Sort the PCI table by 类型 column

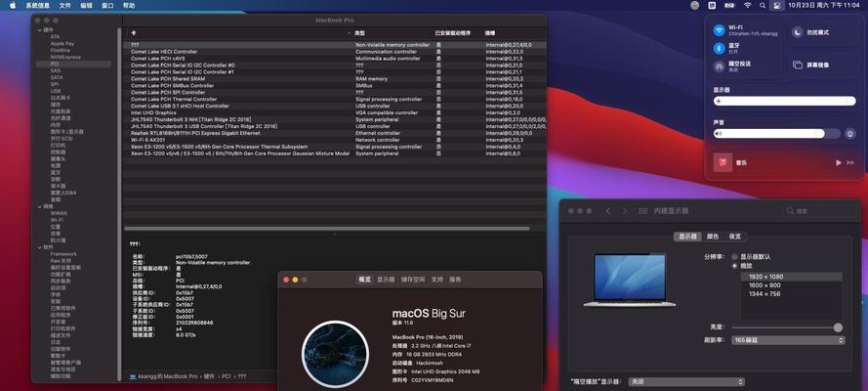pos(392,33)
